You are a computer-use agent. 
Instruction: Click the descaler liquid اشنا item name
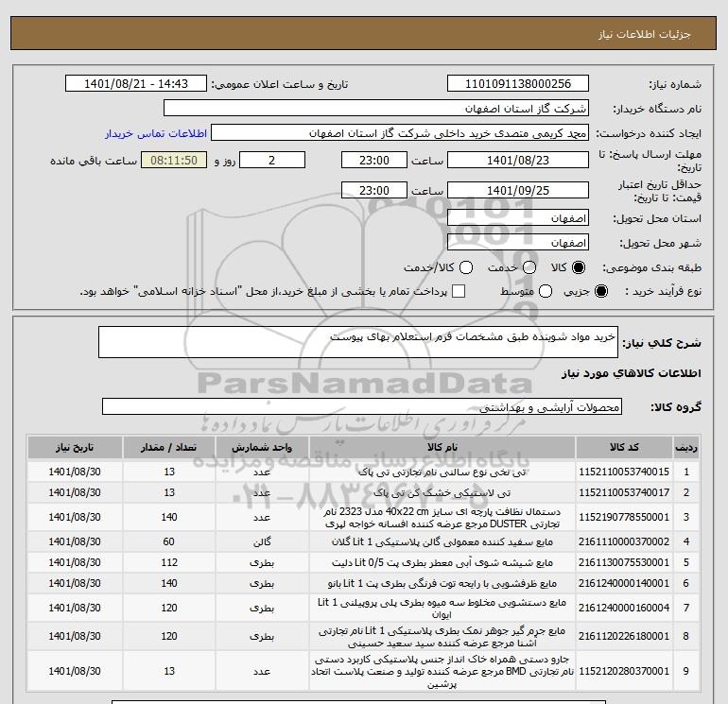(442, 636)
